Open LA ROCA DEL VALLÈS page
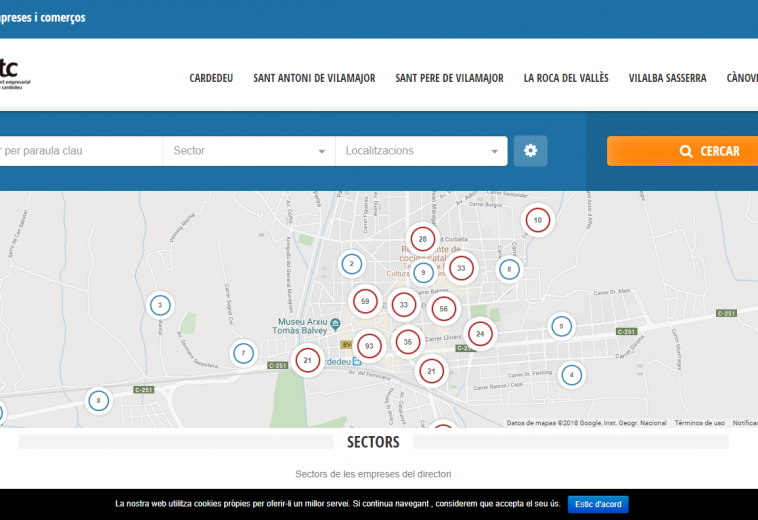758x520 pixels. 566,78
